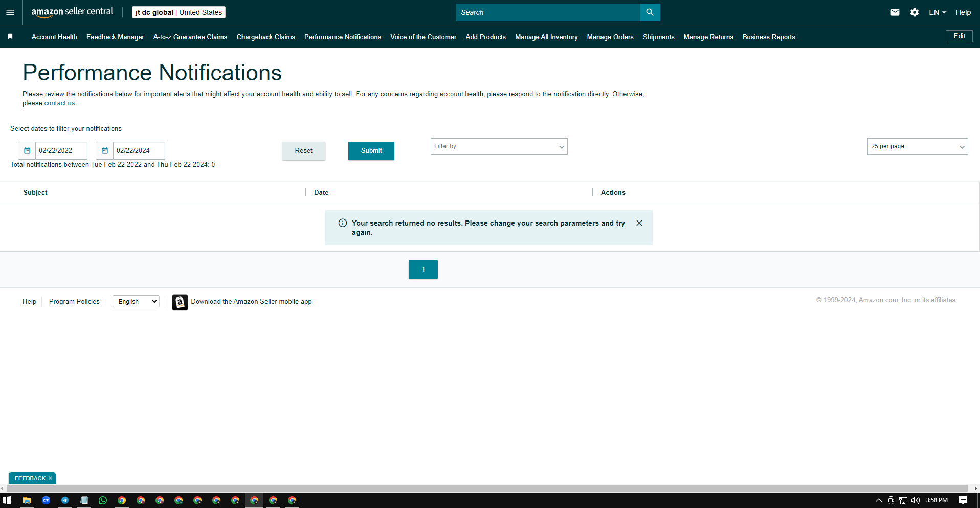The height and width of the screenshot is (508, 980).
Task: Open the messages envelope icon
Action: [895, 12]
